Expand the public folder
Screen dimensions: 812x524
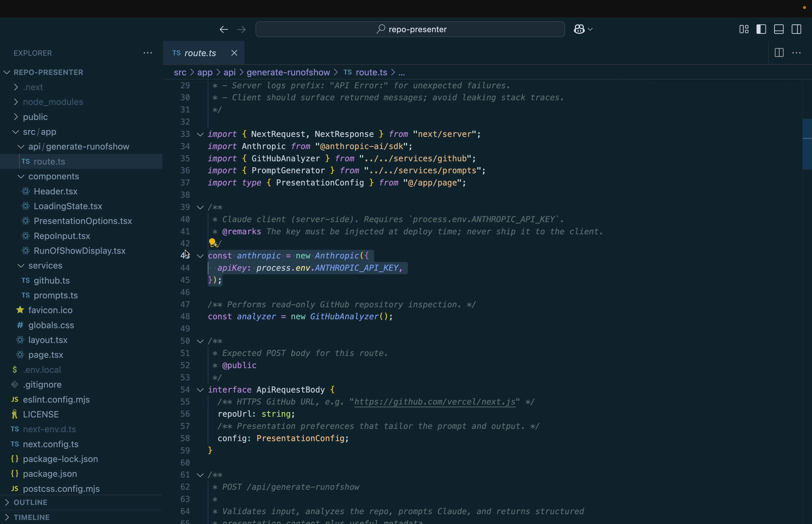(x=81, y=117)
